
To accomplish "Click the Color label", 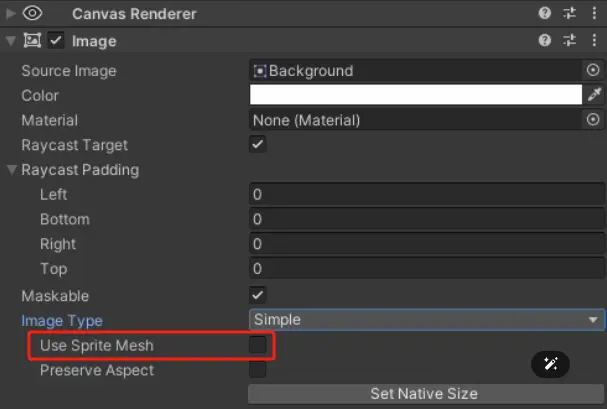I will (x=40, y=96).
